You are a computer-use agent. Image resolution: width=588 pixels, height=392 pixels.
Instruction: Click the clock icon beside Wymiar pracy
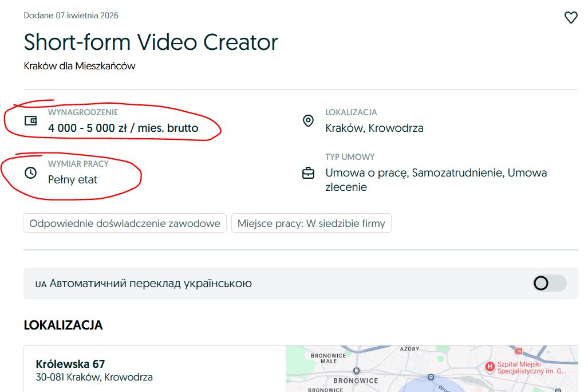(x=31, y=173)
